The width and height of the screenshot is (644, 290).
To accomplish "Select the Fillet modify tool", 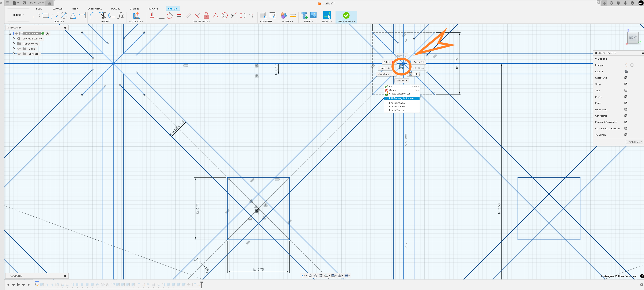I will point(93,15).
